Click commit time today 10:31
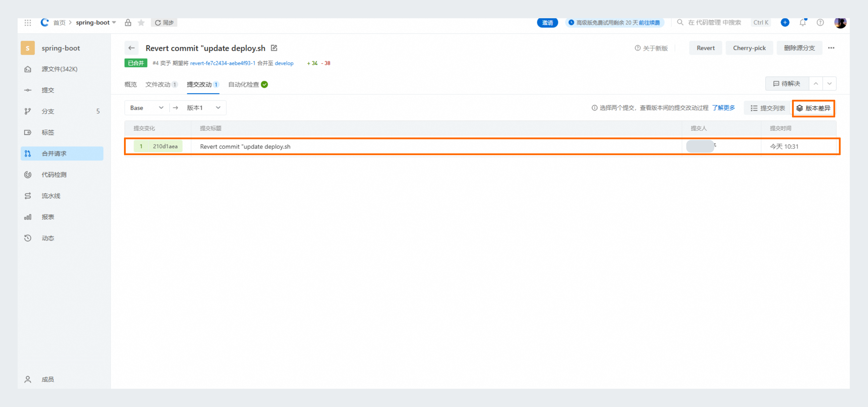 coord(784,147)
